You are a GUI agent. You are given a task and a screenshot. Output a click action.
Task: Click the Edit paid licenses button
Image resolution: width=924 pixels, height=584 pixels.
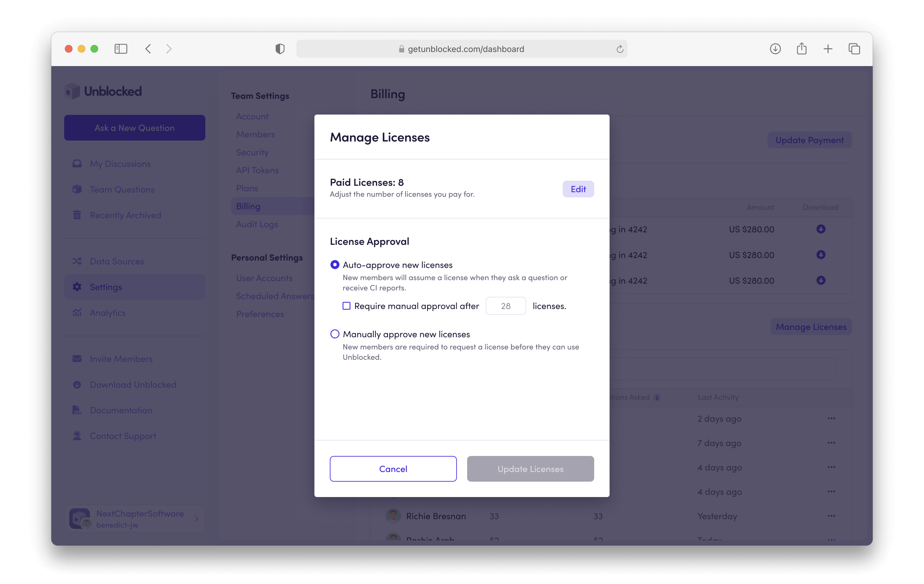[578, 189]
